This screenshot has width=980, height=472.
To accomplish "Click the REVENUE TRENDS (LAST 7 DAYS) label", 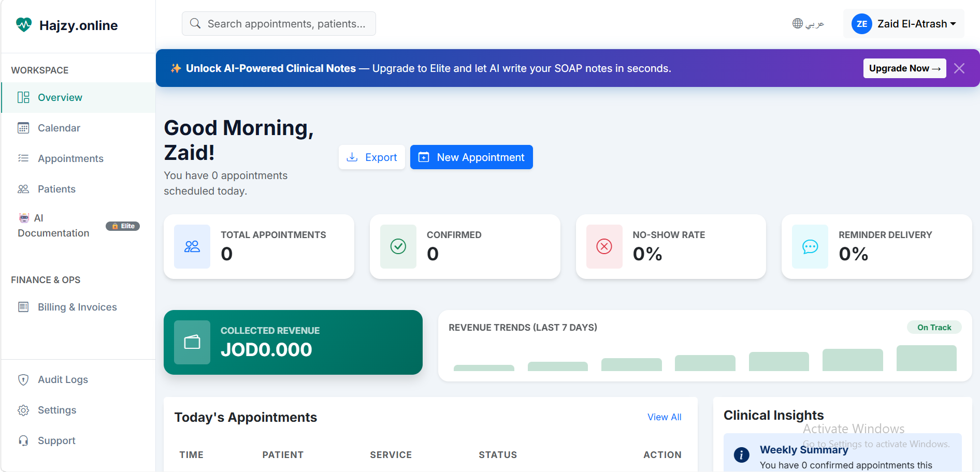I will (x=523, y=328).
